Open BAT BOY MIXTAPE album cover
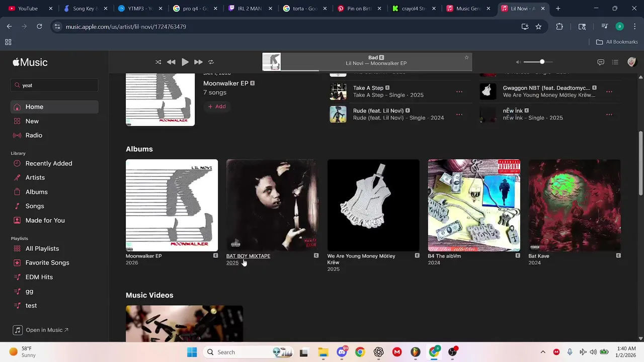Image resolution: width=644 pixels, height=362 pixels. 272,205
